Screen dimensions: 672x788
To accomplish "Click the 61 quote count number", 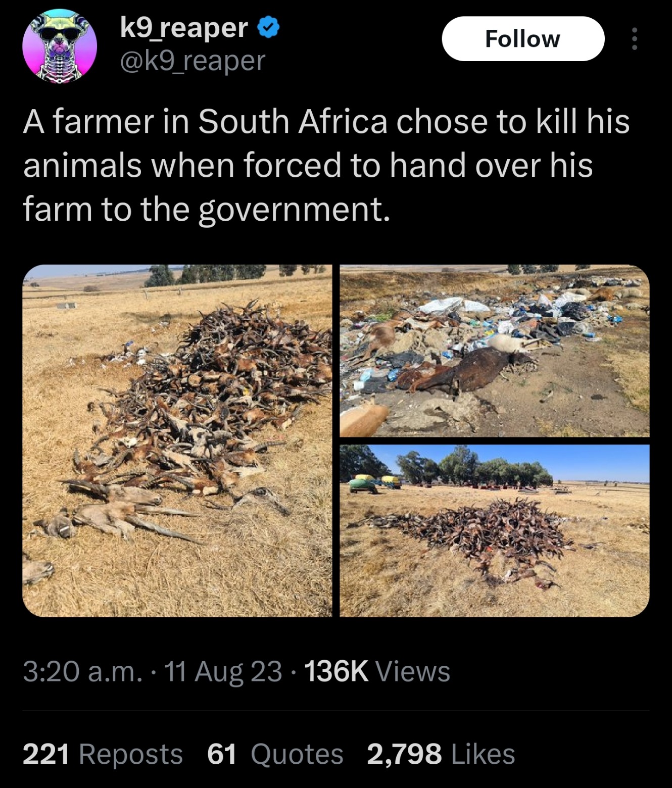I will click(222, 754).
